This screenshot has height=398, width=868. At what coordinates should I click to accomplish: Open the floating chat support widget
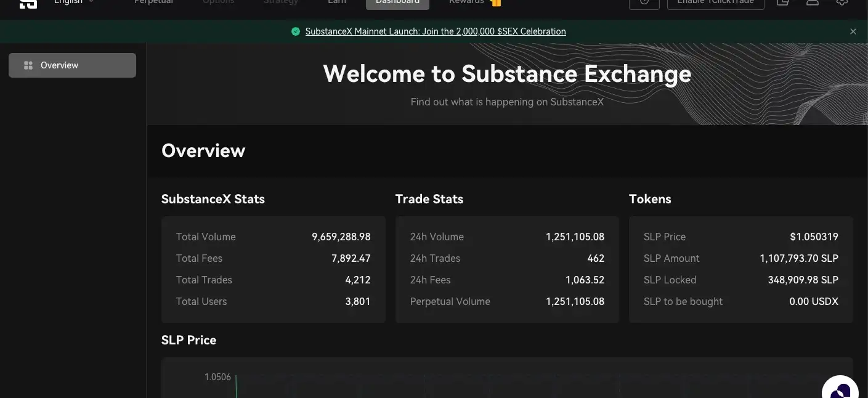(x=840, y=389)
